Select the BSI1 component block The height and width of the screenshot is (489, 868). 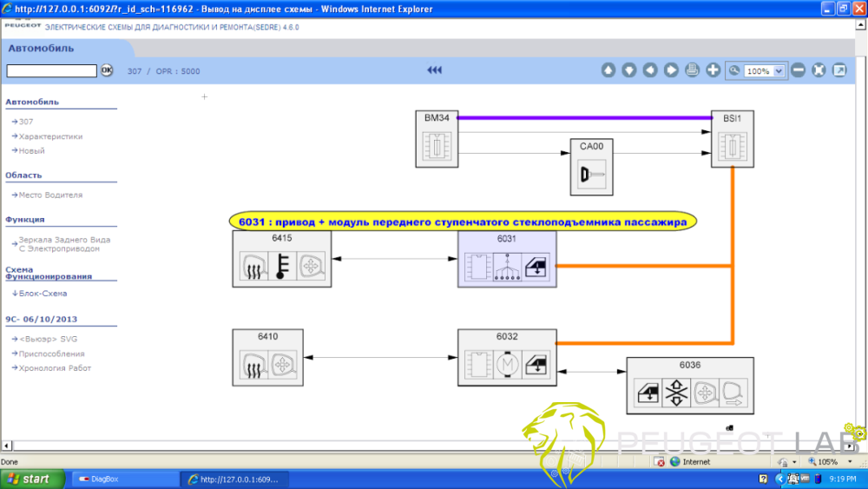733,139
